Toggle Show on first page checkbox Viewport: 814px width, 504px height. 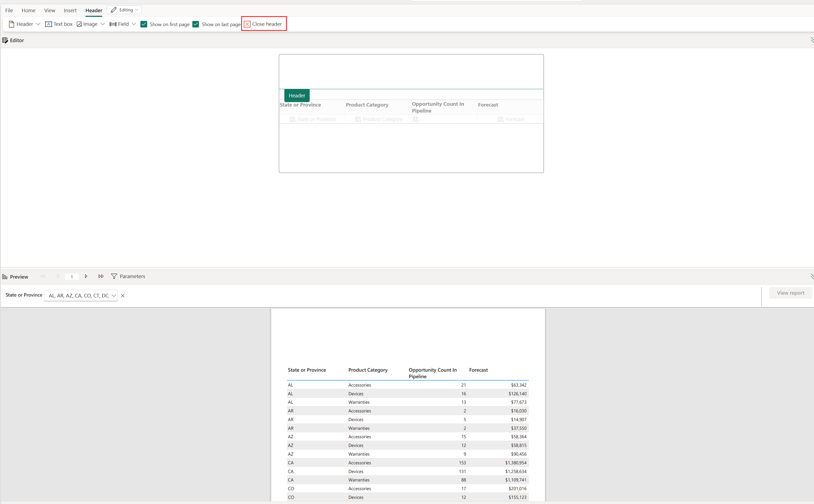144,24
